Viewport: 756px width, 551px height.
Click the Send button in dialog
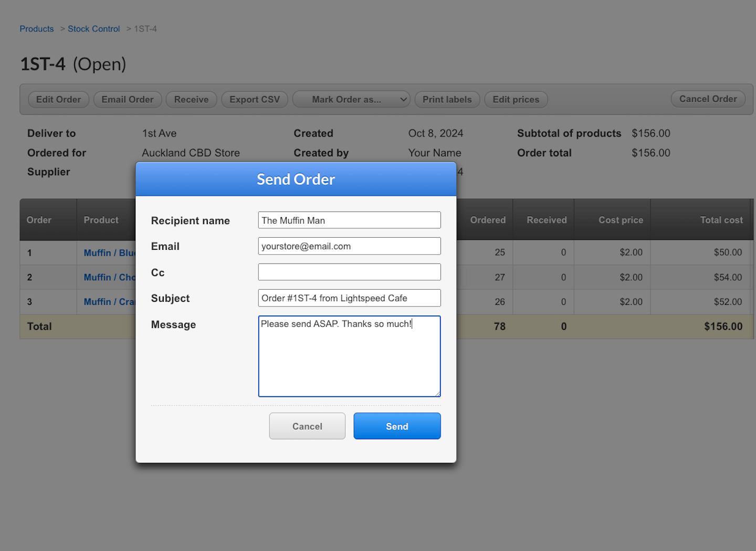397,426
